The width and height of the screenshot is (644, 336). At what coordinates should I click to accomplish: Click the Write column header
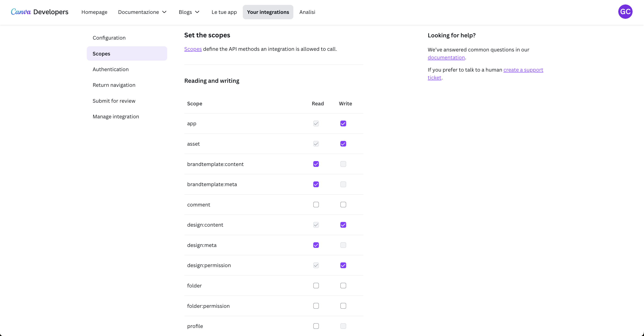click(345, 104)
